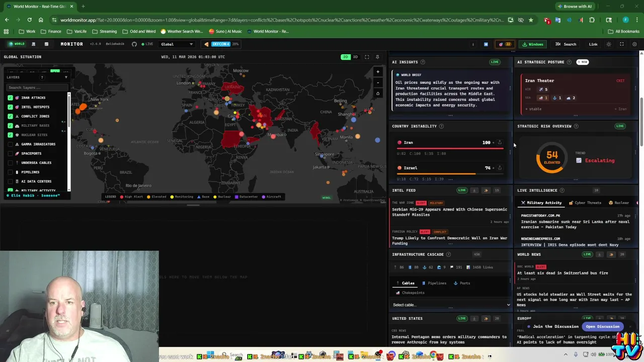Open Infrastructure Cascade help icon
Viewport: 644px width, 362px height.
[x=449, y=254]
